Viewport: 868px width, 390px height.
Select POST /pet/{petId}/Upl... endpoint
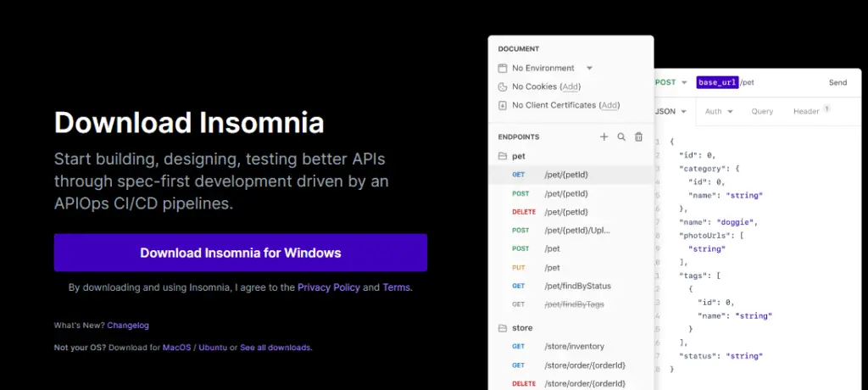pyautogui.click(x=570, y=230)
